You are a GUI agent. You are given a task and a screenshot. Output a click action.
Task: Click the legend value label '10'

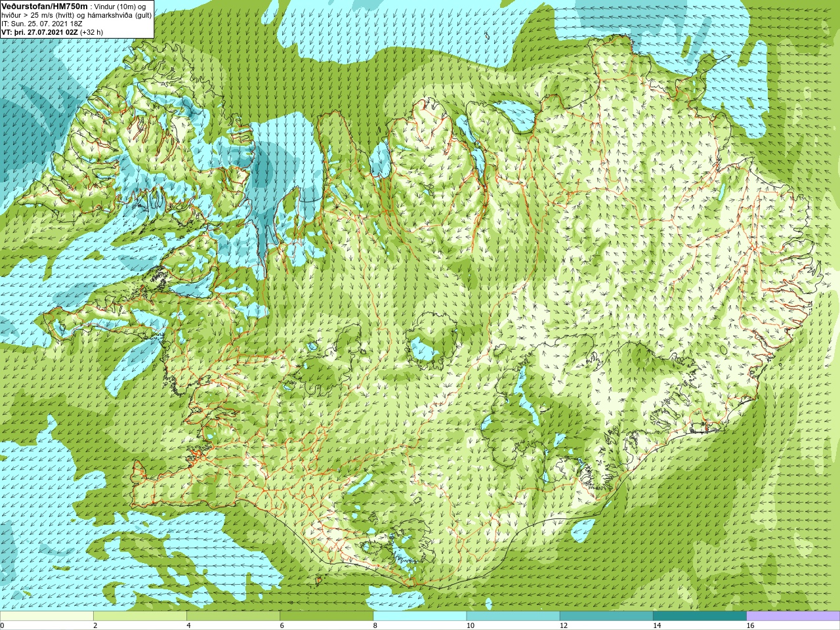[x=471, y=626]
